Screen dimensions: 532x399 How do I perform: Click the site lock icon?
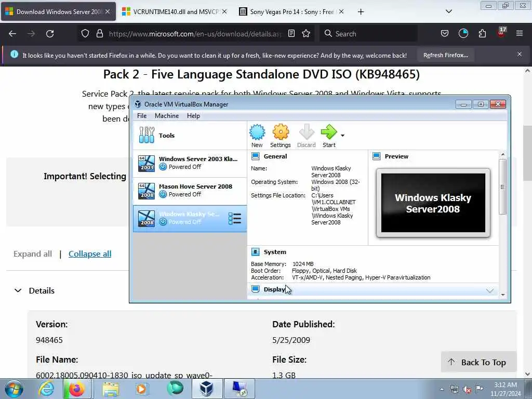[x=99, y=33]
